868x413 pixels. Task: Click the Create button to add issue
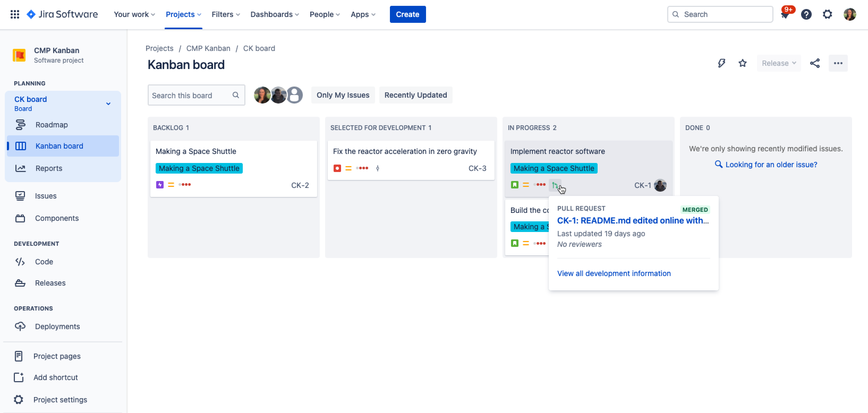(408, 14)
